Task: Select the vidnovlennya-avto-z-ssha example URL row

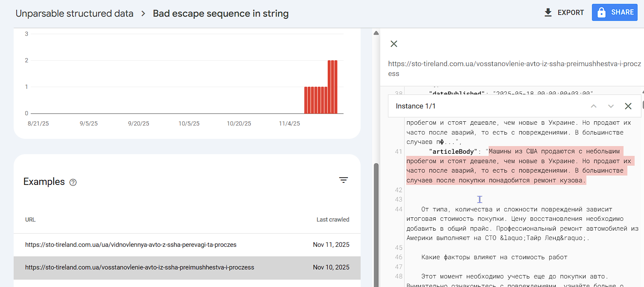Action: [131, 245]
